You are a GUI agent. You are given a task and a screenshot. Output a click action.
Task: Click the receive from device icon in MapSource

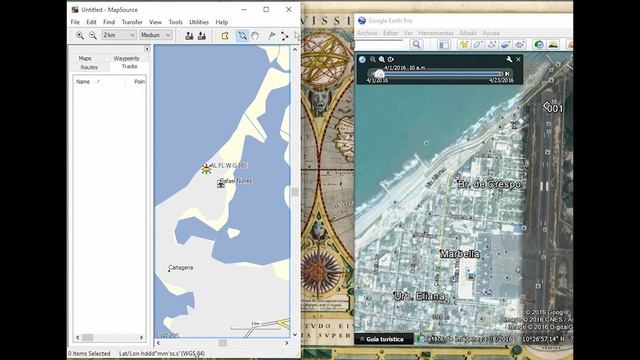click(x=202, y=36)
